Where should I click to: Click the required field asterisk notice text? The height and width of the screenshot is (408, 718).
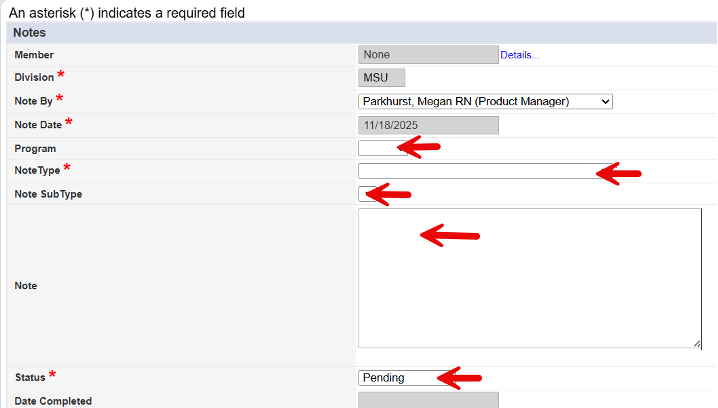pyautogui.click(x=127, y=13)
